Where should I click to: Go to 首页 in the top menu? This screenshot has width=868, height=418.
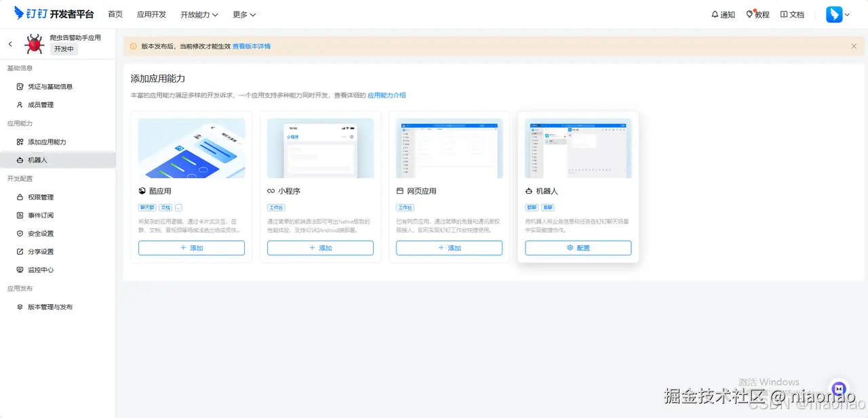click(x=115, y=14)
